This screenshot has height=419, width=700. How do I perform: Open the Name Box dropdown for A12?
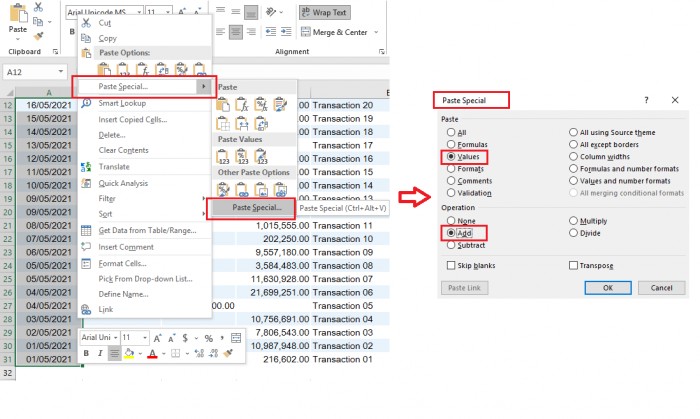click(x=60, y=72)
